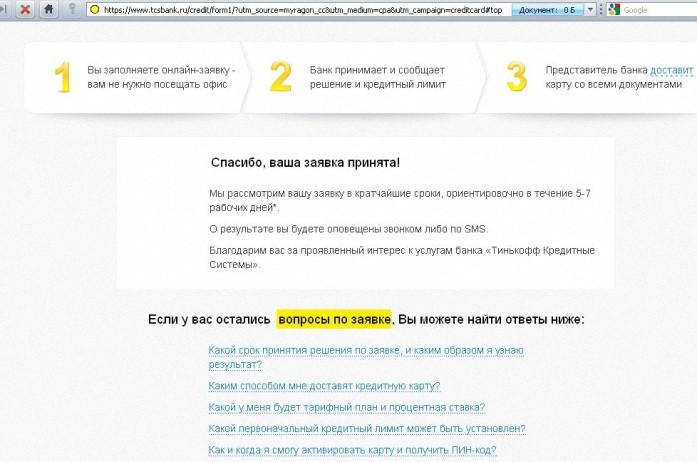Click text 'Банк принимает и сообщает решение'
Image resolution: width=697 pixels, height=462 pixels.
point(377,77)
